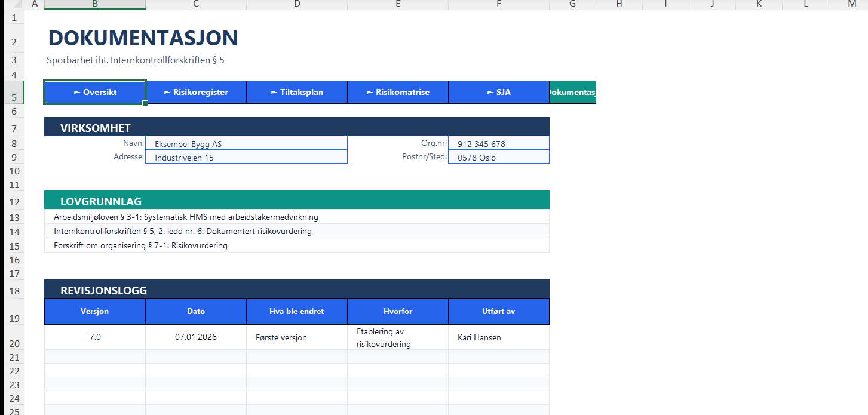
Task: Click the column F header
Action: click(498, 4)
